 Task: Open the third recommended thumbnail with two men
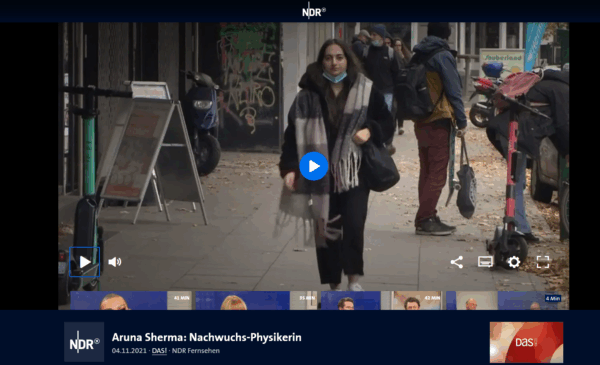(x=382, y=300)
